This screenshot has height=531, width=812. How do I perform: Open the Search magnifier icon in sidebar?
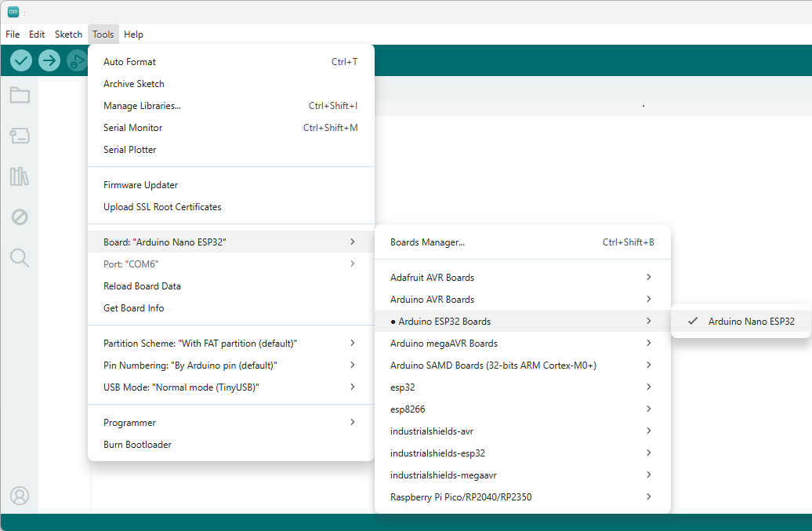[20, 257]
